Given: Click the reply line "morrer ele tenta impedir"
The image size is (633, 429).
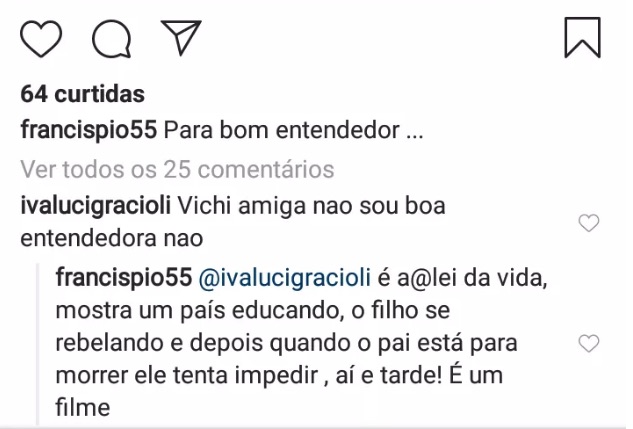Looking at the screenshot, I should pos(187,376).
